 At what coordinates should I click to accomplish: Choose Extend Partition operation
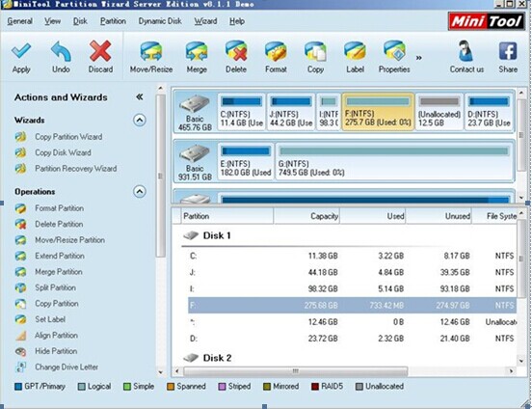60,256
